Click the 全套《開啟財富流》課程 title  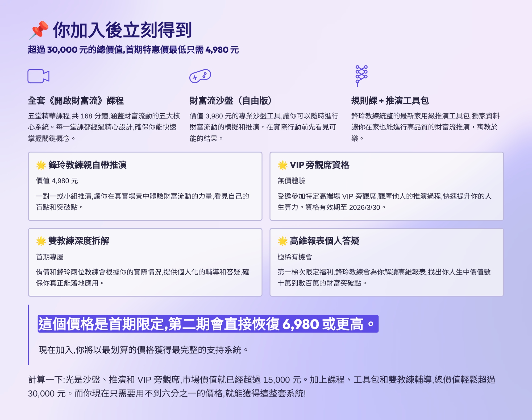(x=76, y=101)
